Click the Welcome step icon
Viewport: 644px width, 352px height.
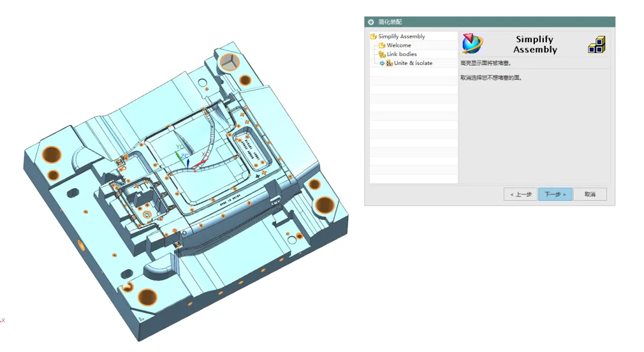(382, 45)
